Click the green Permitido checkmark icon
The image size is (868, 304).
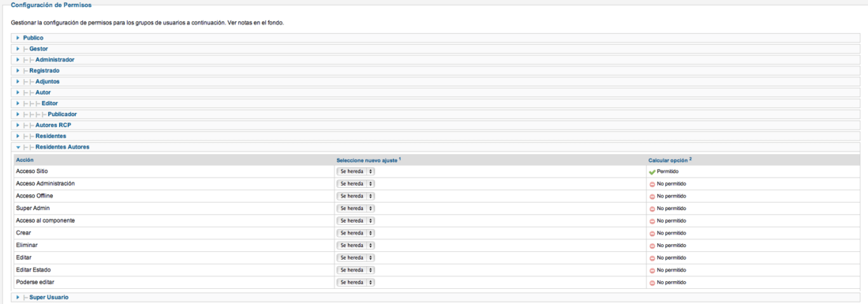[652, 172]
